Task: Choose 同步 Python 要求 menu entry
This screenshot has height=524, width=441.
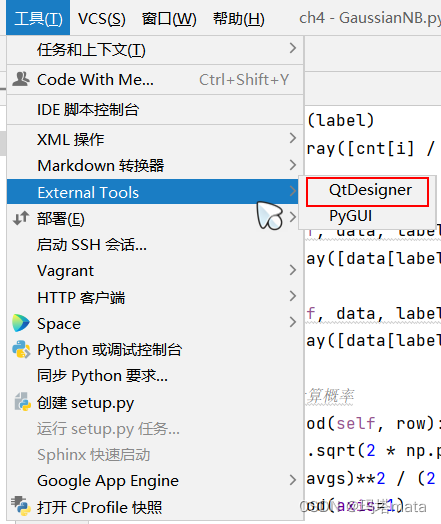Action: click(x=155, y=376)
